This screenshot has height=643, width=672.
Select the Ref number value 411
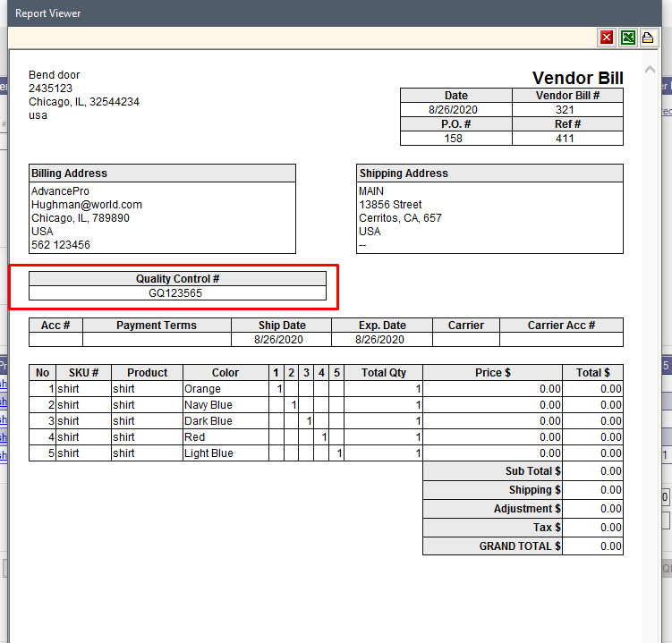(x=566, y=139)
